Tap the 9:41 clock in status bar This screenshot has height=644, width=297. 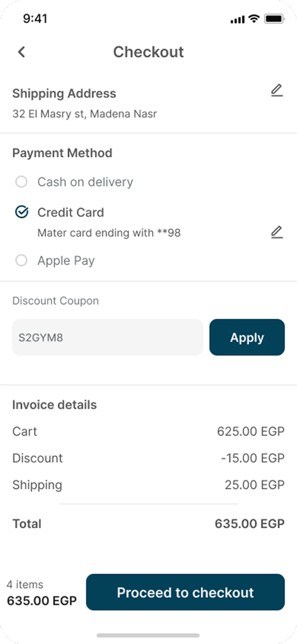(35, 19)
